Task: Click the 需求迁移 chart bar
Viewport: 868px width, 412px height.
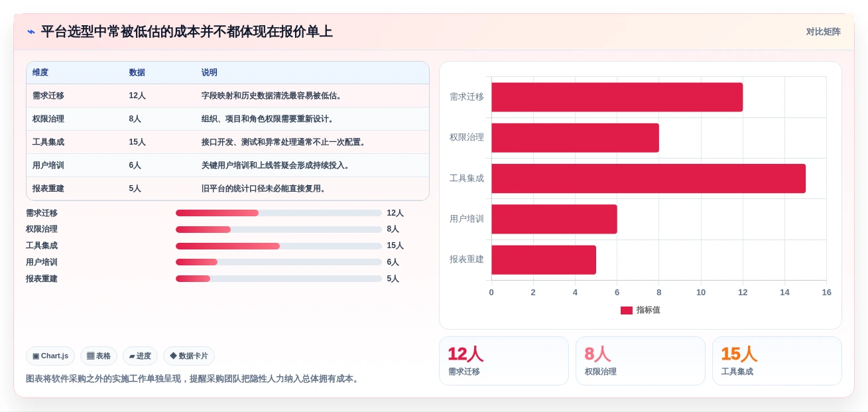Action: [617, 97]
